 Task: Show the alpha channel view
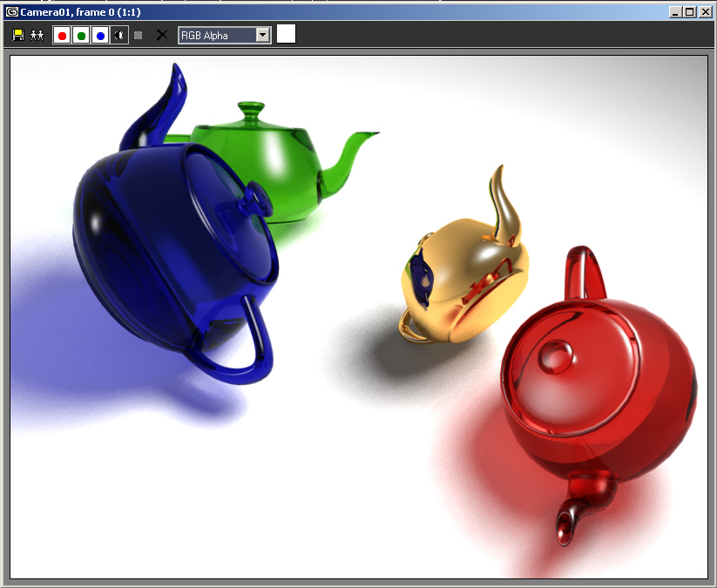pyautogui.click(x=119, y=35)
